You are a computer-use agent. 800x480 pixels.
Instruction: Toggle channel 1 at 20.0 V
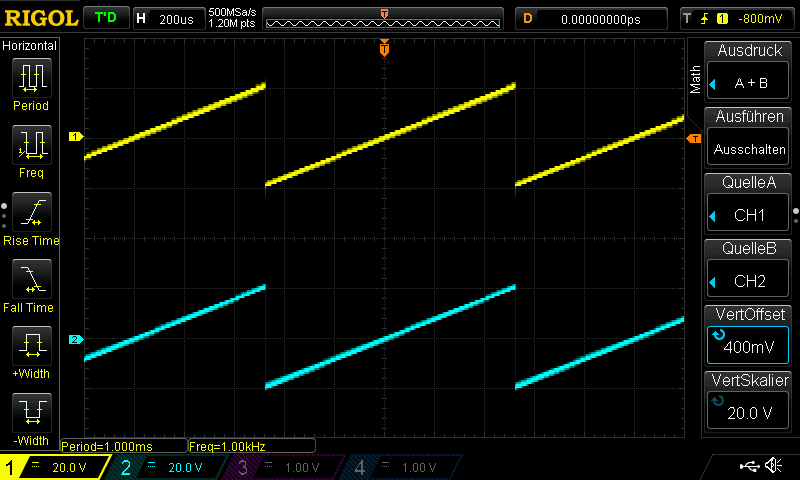(x=54, y=467)
